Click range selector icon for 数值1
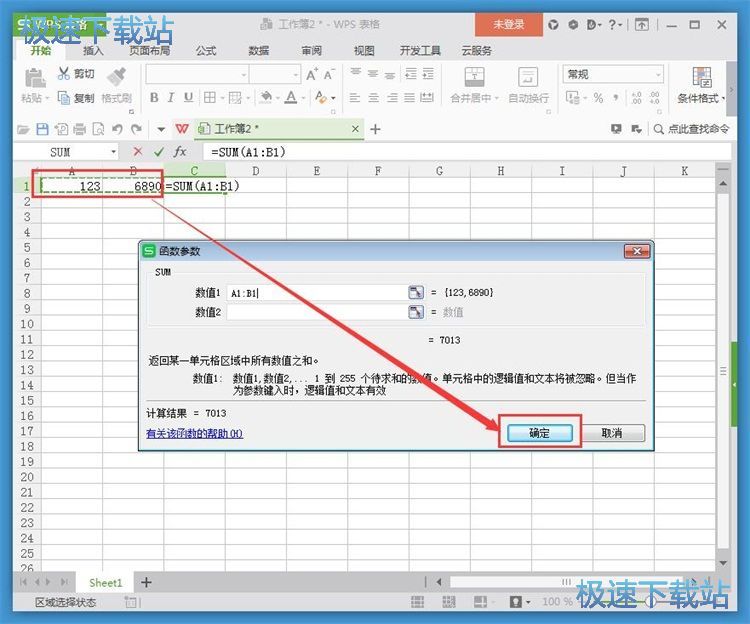 coord(416,293)
